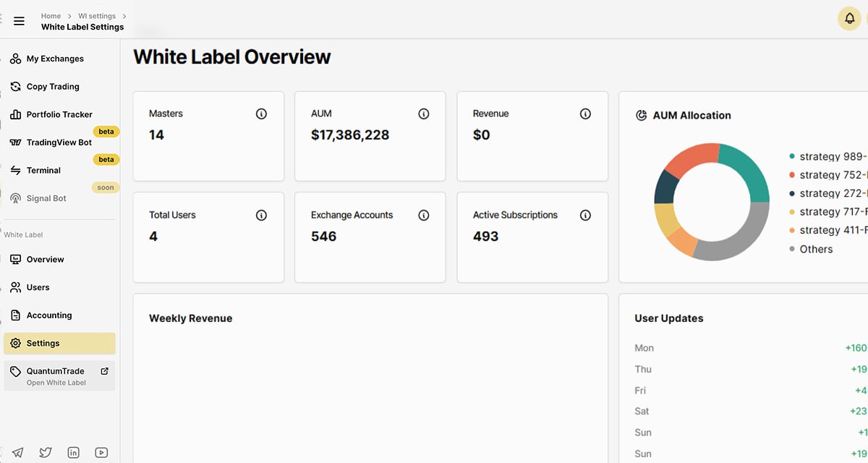Open the YouTube social icon
The width and height of the screenshot is (868, 463).
[x=101, y=452]
